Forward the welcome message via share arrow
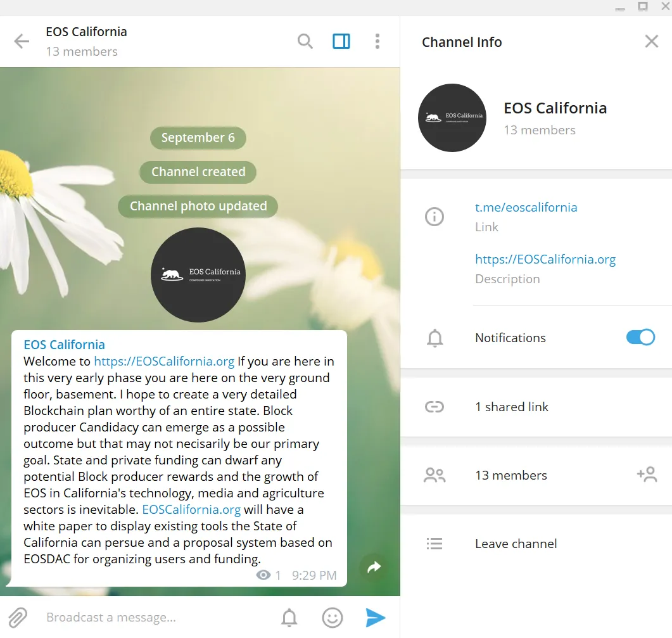Screen dimensions: 672x638 pyautogui.click(x=374, y=567)
